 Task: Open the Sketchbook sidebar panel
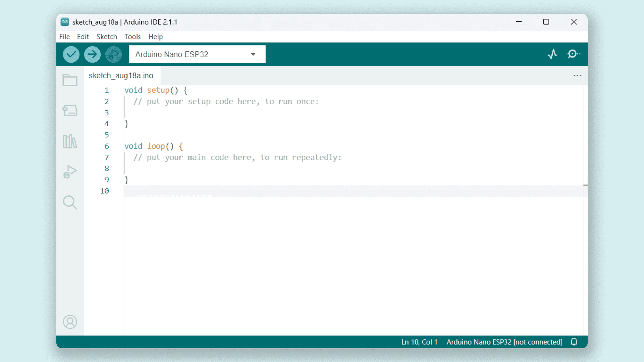click(70, 80)
